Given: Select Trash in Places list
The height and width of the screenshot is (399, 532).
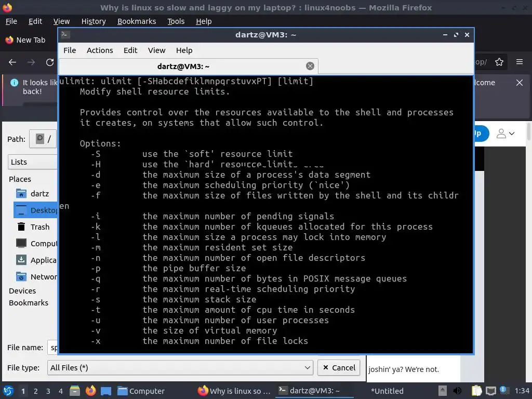Looking at the screenshot, I should click(36, 227).
